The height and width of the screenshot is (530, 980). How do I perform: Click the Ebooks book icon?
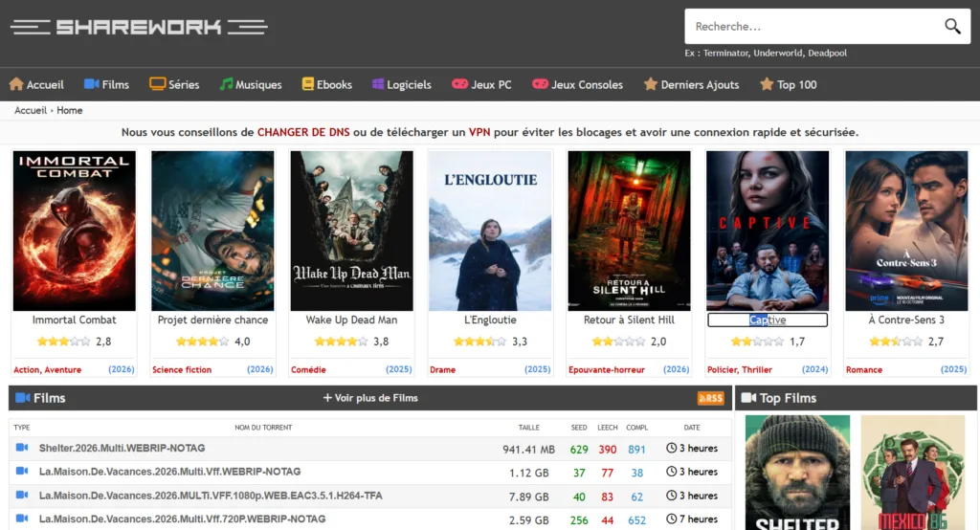pos(307,84)
